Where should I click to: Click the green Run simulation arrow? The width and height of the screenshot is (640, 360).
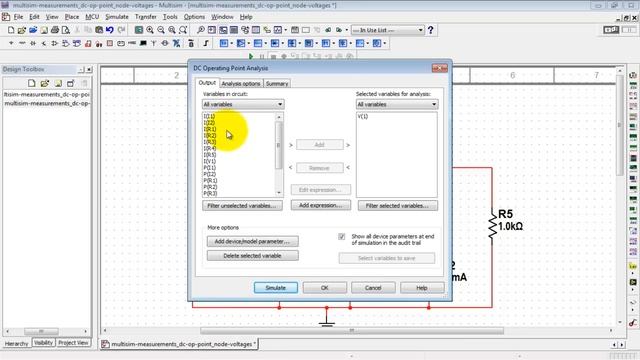[x=251, y=56]
